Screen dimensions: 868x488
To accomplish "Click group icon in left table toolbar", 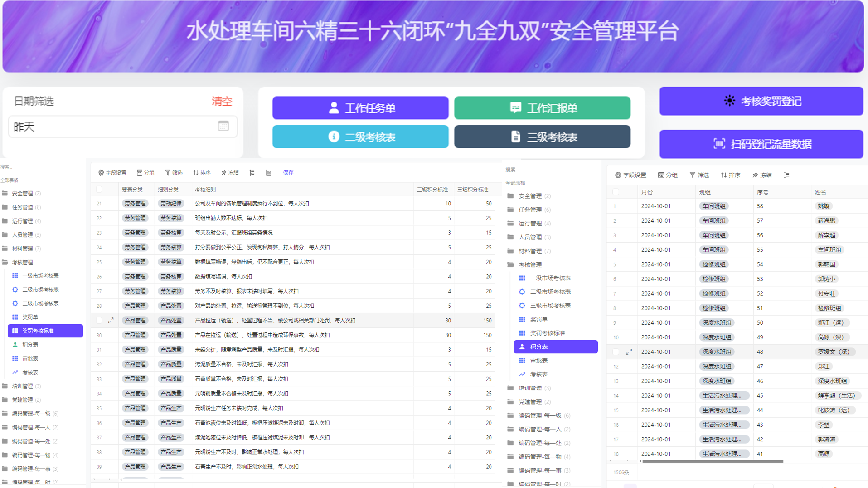I will click(x=145, y=172).
